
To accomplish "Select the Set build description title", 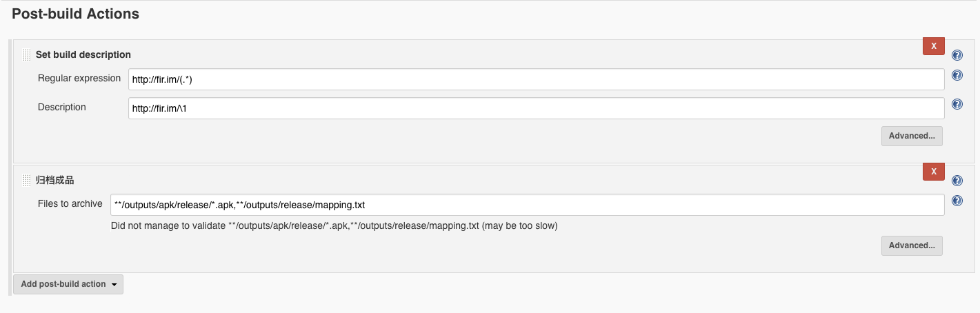I will pyautogui.click(x=83, y=54).
